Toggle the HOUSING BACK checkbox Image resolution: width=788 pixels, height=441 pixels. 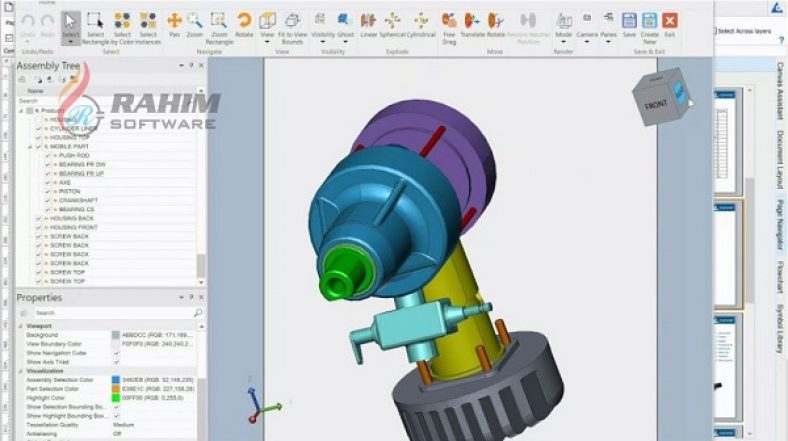pos(39,218)
